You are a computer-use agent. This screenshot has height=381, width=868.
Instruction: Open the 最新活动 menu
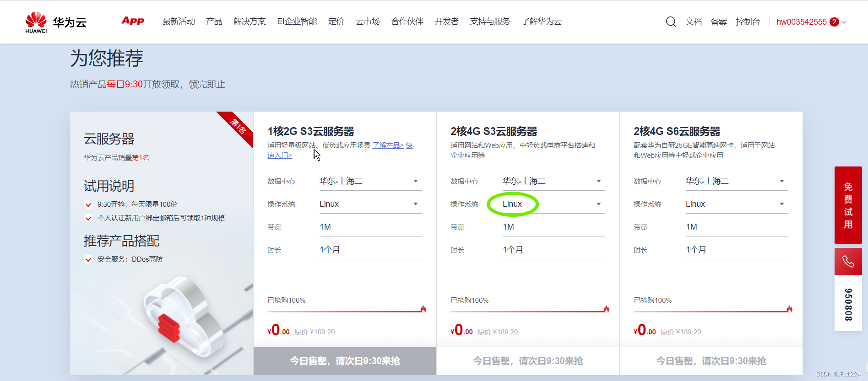[x=179, y=21]
